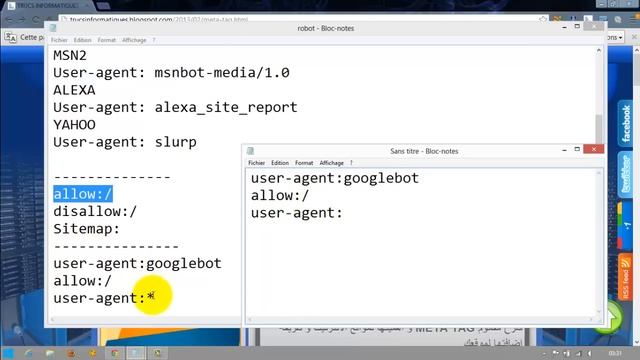
Task: Click the volume icon in system tray
Action: coord(589,353)
